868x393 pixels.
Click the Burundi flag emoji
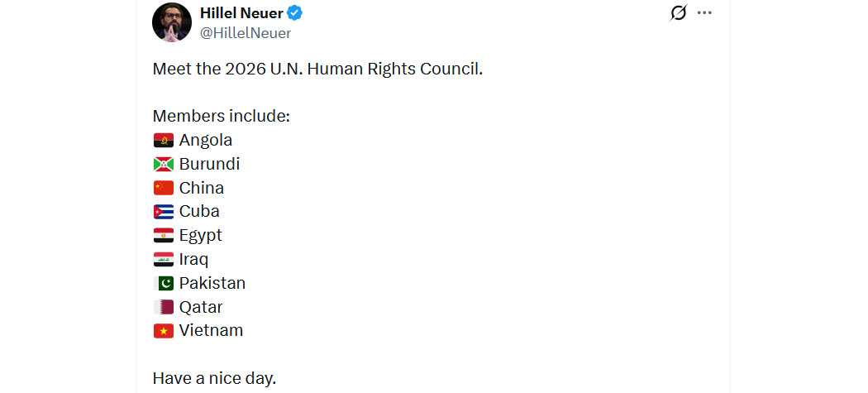tap(164, 164)
